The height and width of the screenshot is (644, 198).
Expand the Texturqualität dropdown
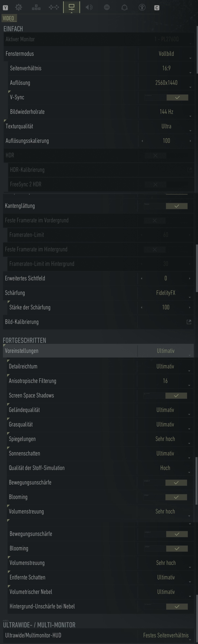coord(166,126)
